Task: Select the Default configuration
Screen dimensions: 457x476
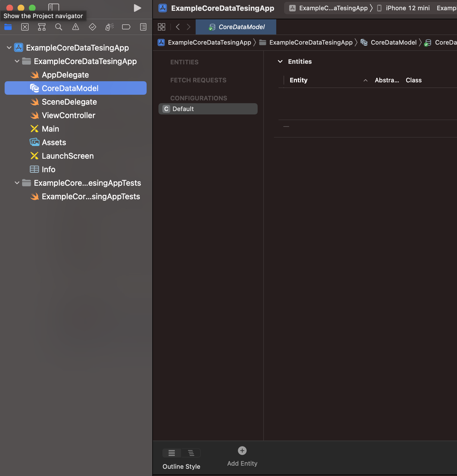Action: (208, 109)
